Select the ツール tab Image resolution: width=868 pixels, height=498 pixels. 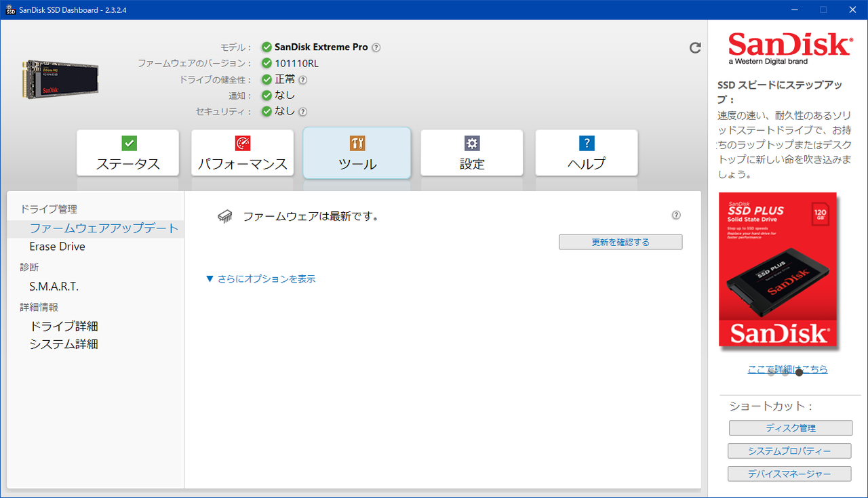click(357, 153)
